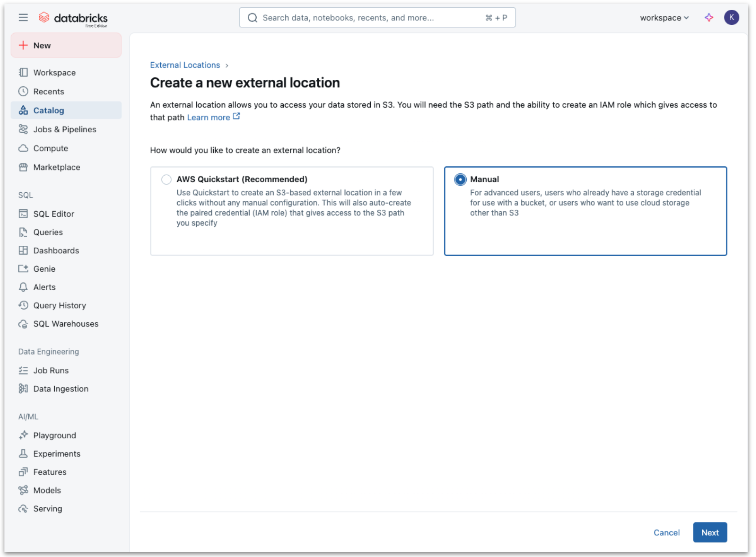Select the SQL Editor
756x557 pixels.
pyautogui.click(x=53, y=214)
